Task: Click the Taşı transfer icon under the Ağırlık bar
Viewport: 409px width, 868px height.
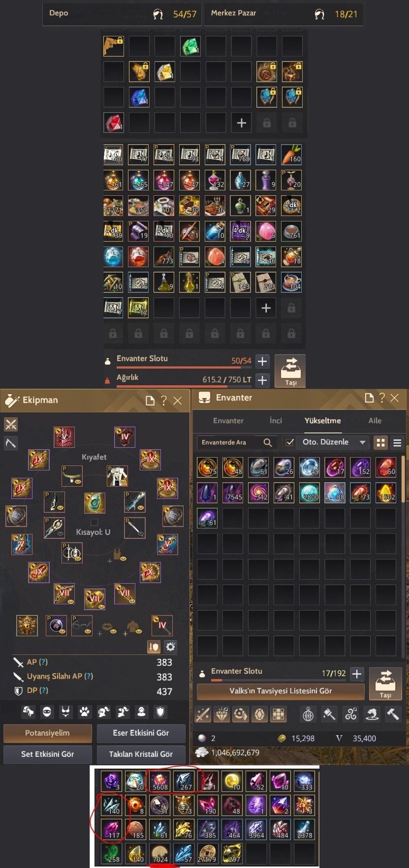Action: 290,371
